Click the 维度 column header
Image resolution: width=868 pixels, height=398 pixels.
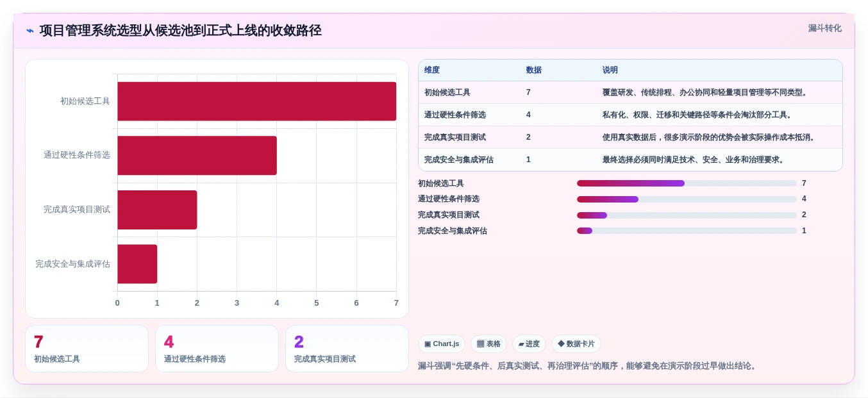432,70
